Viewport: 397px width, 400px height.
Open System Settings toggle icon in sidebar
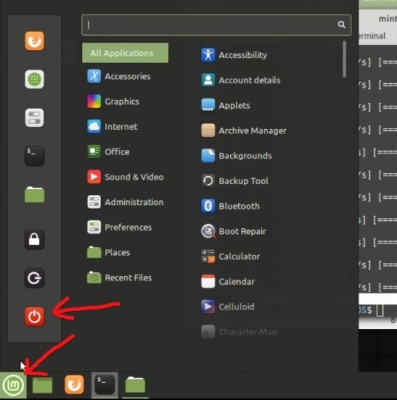click(34, 118)
